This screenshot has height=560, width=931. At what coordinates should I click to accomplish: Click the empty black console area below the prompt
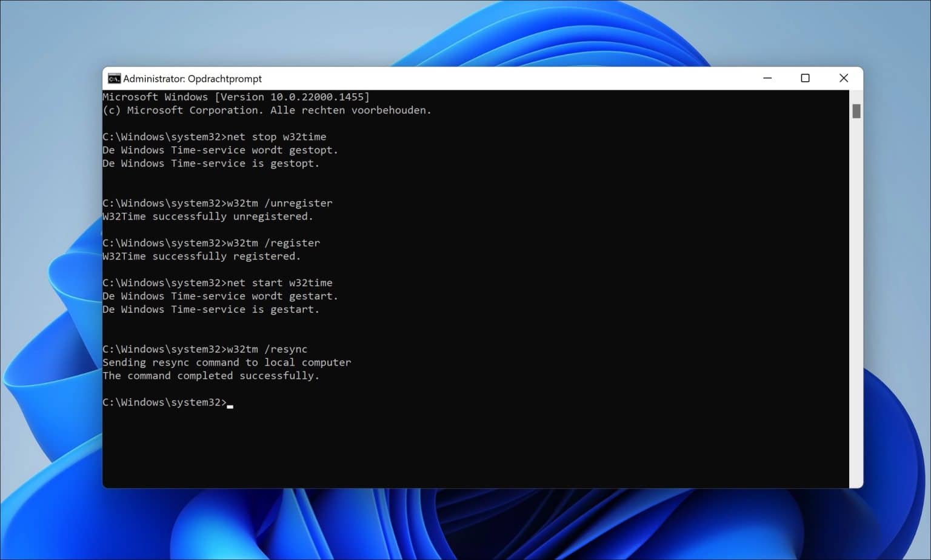point(424,448)
